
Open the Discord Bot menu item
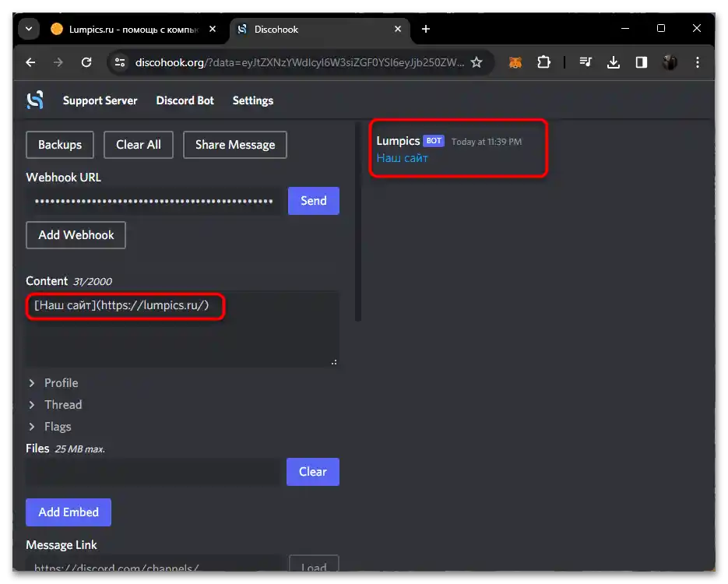tap(185, 100)
